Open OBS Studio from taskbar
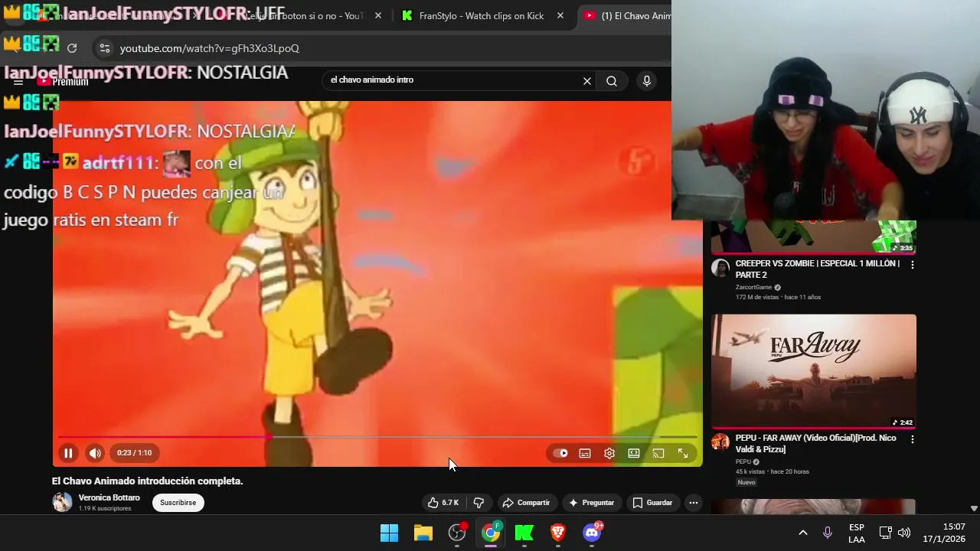Image resolution: width=980 pixels, height=551 pixels. click(x=457, y=533)
